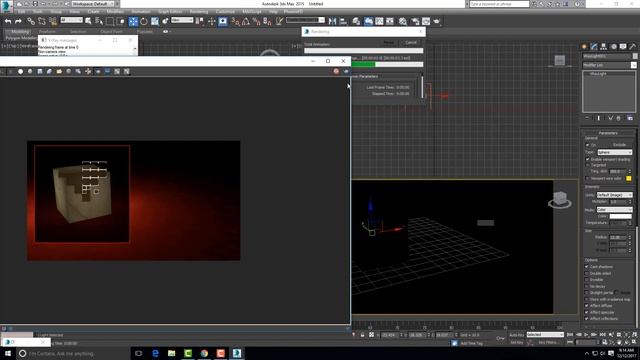Open the Mode dropdown set to Color
The width and height of the screenshot is (640, 360).
tap(614, 209)
